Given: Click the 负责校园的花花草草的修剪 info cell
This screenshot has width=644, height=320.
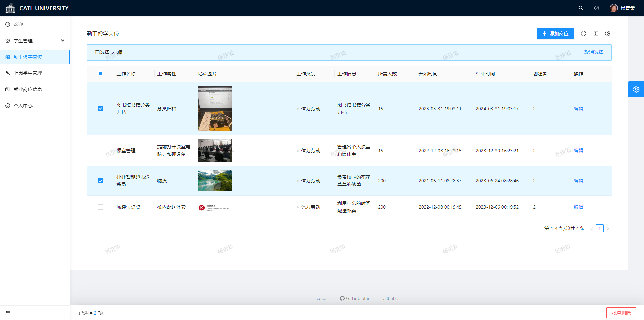Looking at the screenshot, I should [x=354, y=181].
